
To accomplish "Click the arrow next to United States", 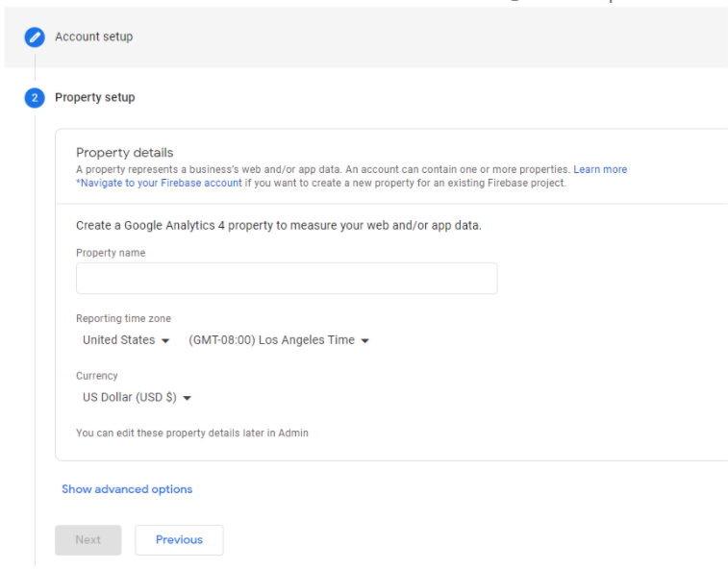I will point(165,341).
